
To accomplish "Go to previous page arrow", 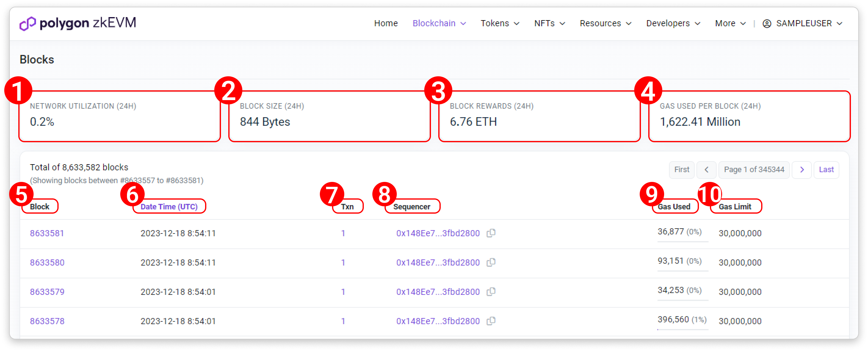I will coord(706,169).
